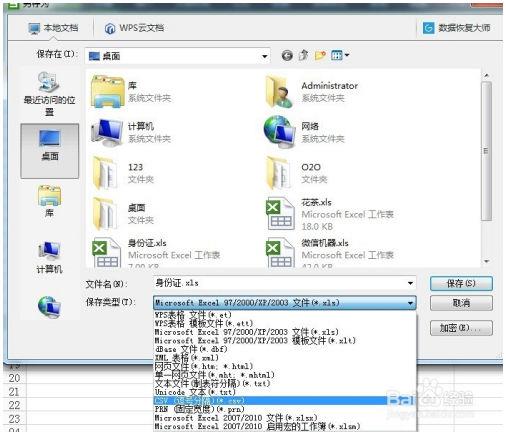Click the Create new folder icon
The height and width of the screenshot is (435, 506).
tap(320, 55)
